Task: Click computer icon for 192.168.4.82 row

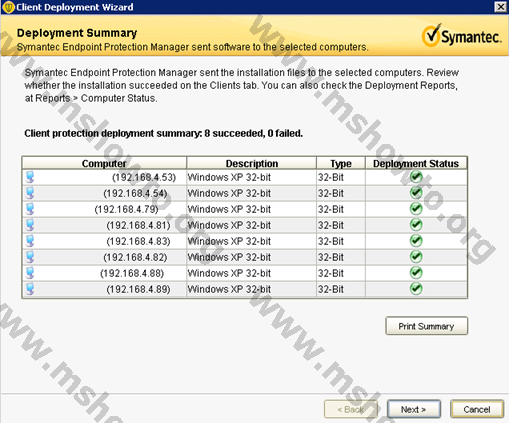Action: [30, 257]
